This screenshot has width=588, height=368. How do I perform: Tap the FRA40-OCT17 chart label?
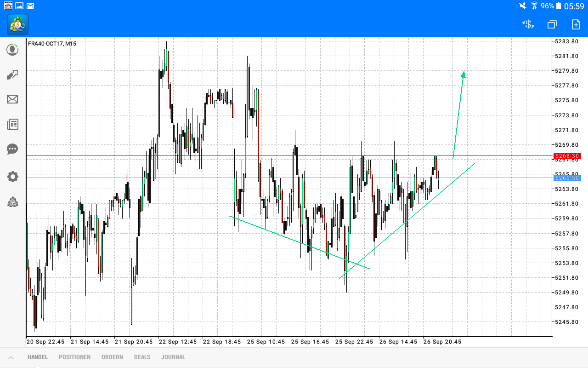point(51,44)
